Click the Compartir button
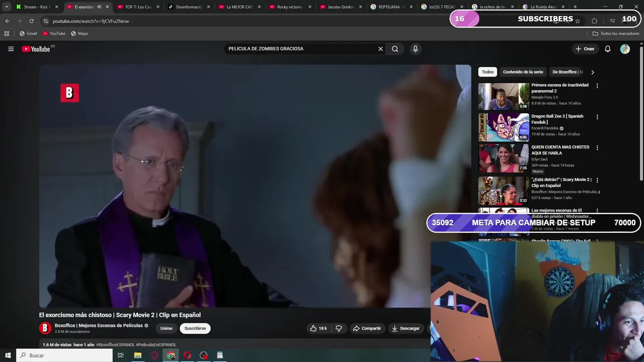 point(366,328)
